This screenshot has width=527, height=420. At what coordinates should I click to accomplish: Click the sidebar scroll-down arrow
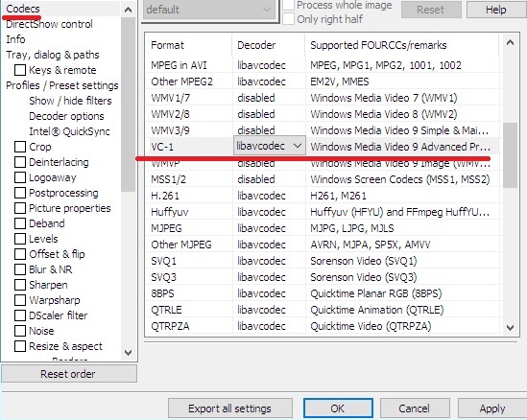coord(128,353)
